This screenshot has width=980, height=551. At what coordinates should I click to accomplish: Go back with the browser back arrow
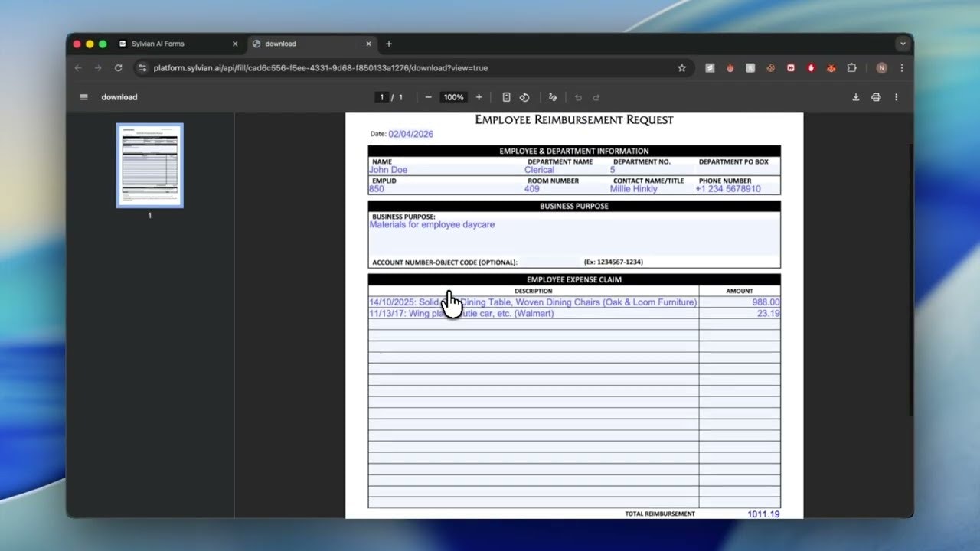tap(78, 68)
